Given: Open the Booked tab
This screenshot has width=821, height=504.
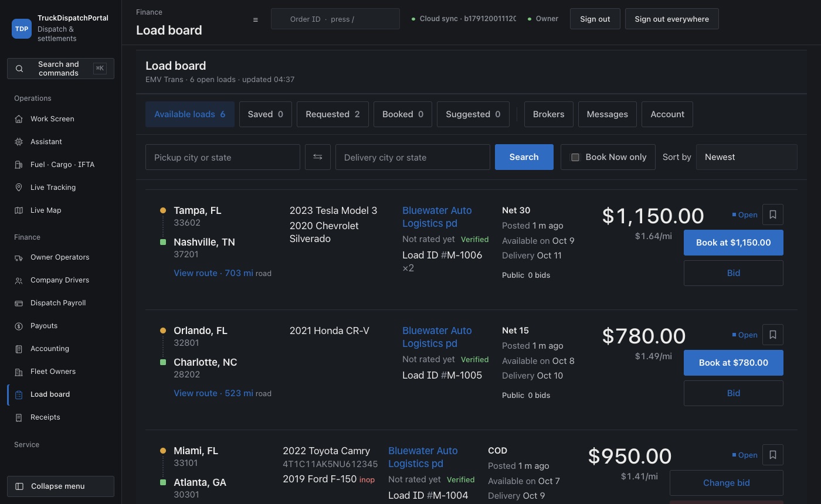Looking at the screenshot, I should (x=403, y=114).
